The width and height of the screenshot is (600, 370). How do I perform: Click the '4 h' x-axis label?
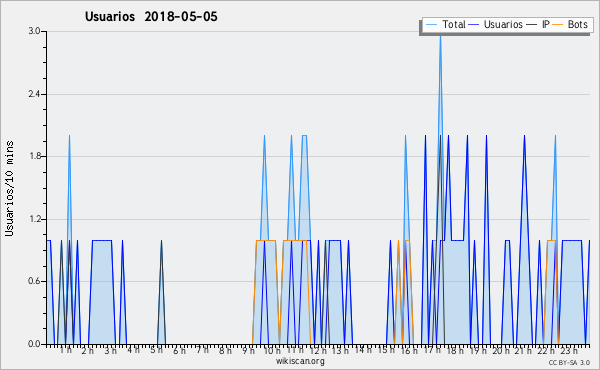[x=134, y=350]
